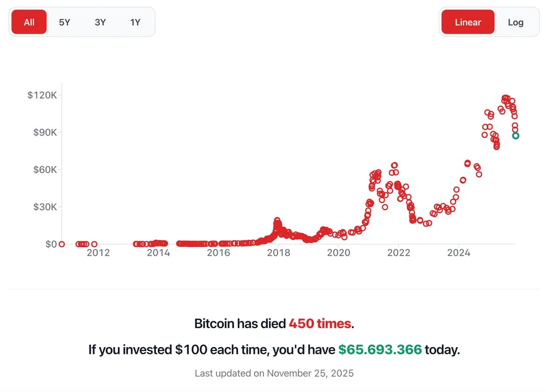Click the 2020 x-axis label
The height and width of the screenshot is (392, 546).
[338, 253]
